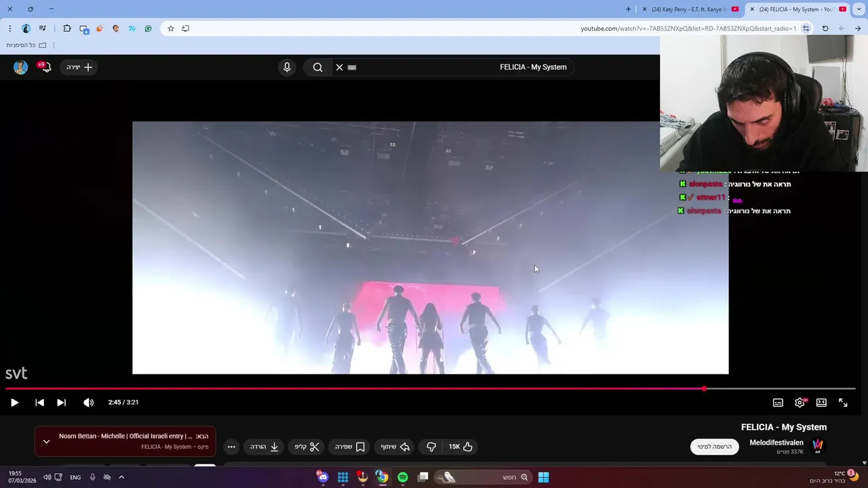Image resolution: width=868 pixels, height=488 pixels.
Task: Toggle subtitles in the video player
Action: pyautogui.click(x=778, y=403)
